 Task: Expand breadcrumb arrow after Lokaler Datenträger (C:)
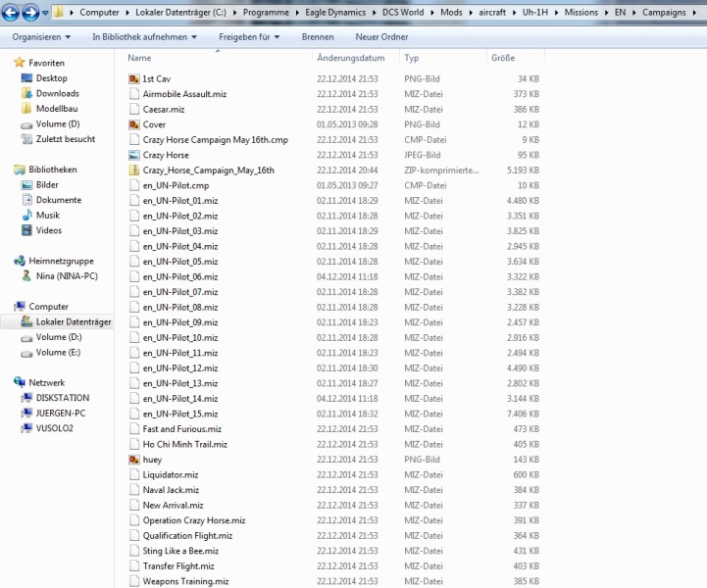(x=235, y=13)
